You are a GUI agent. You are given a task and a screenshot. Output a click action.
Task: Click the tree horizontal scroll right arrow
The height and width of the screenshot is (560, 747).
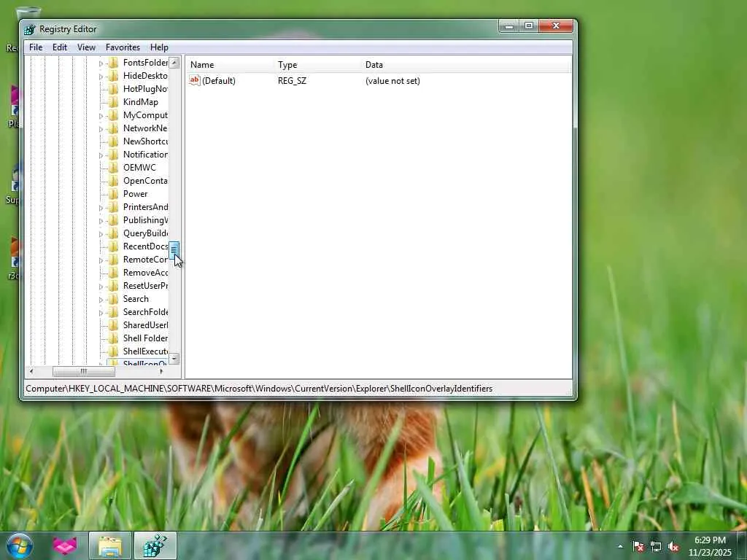pyautogui.click(x=161, y=371)
